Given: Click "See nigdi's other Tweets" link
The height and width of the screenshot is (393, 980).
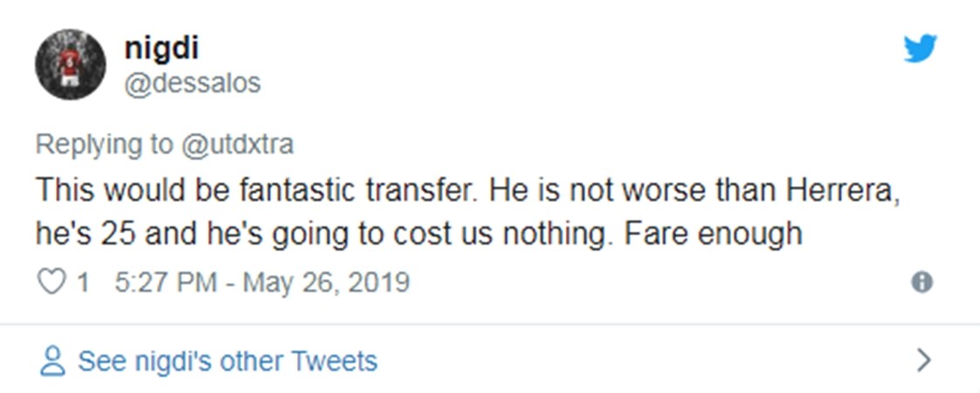Looking at the screenshot, I should coord(227,361).
